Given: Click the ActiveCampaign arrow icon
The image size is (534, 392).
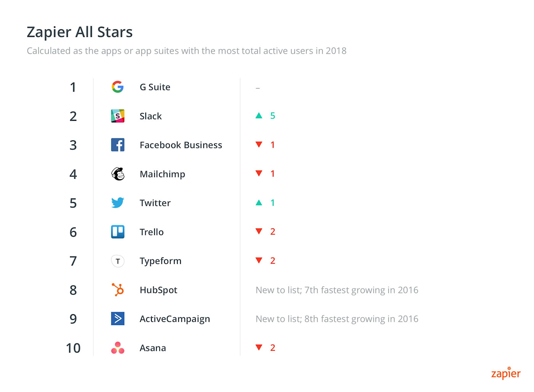Looking at the screenshot, I should click(x=117, y=319).
